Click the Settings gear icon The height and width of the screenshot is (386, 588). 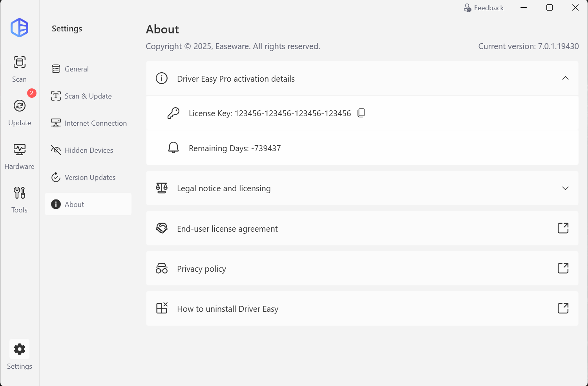pos(19,349)
